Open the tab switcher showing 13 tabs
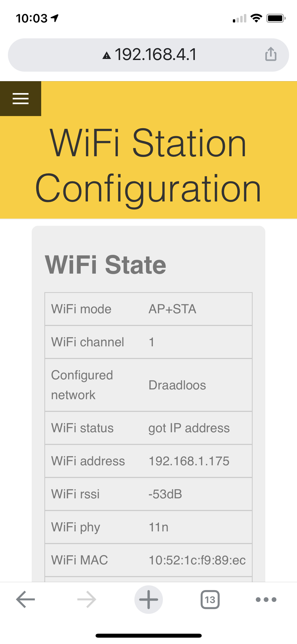This screenshot has height=644, width=297. tap(210, 599)
